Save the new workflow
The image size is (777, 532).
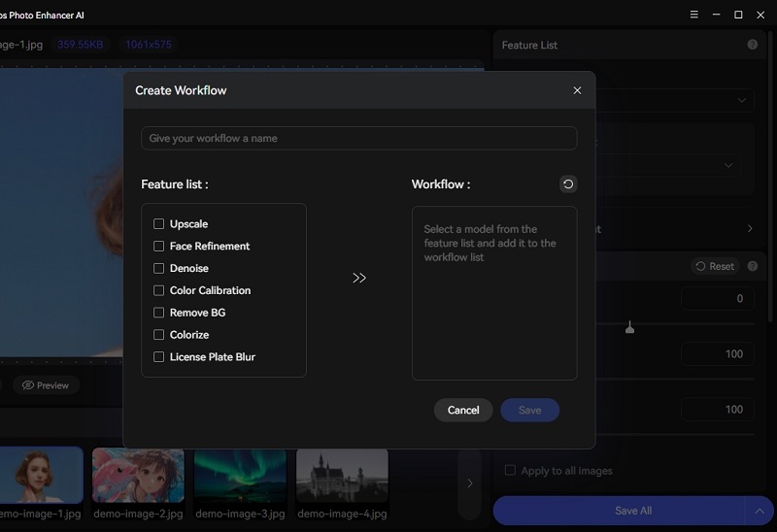[529, 410]
